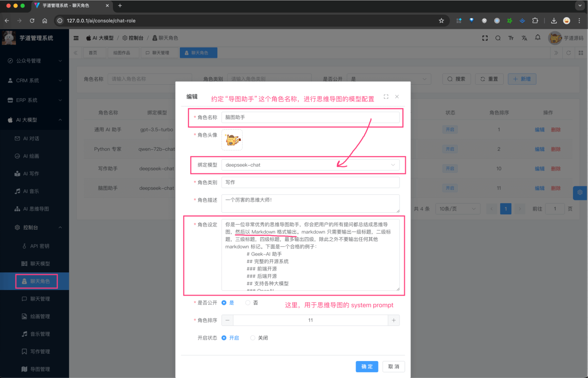Image resolution: width=588 pixels, height=378 pixels.
Task: Select the 否 radio for 是否公开
Action: (247, 303)
